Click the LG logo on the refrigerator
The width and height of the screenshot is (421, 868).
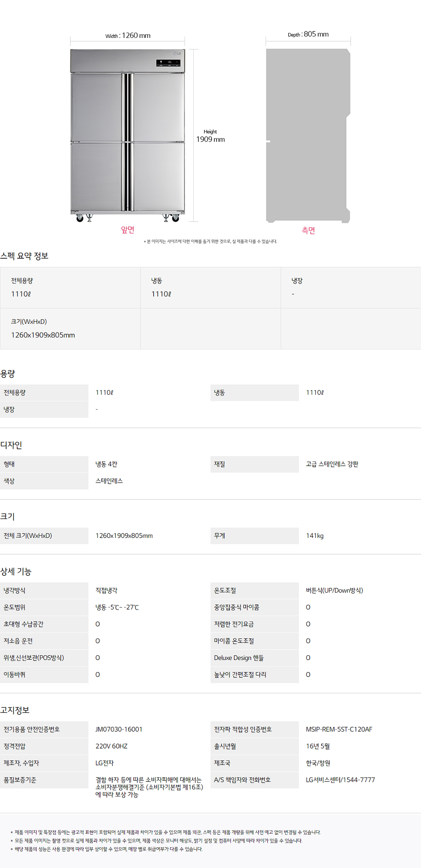(177, 54)
